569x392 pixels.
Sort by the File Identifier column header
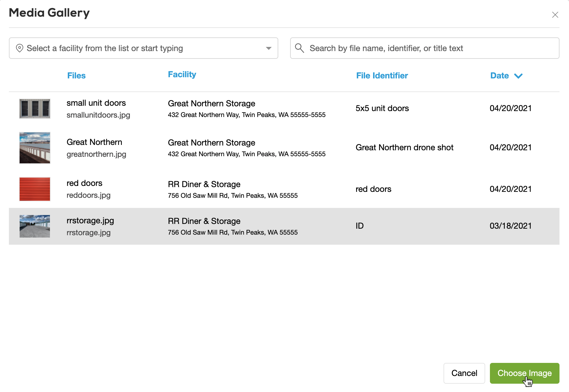[x=382, y=76]
